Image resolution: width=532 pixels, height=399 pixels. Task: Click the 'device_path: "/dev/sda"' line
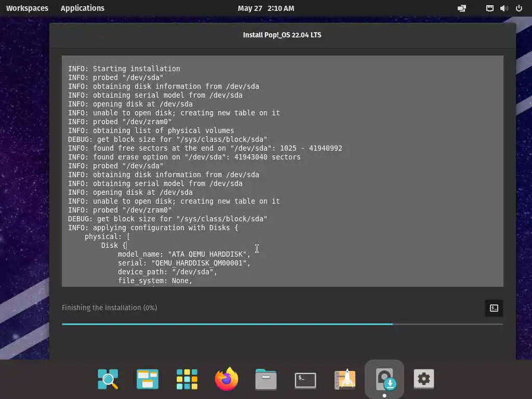point(167,272)
